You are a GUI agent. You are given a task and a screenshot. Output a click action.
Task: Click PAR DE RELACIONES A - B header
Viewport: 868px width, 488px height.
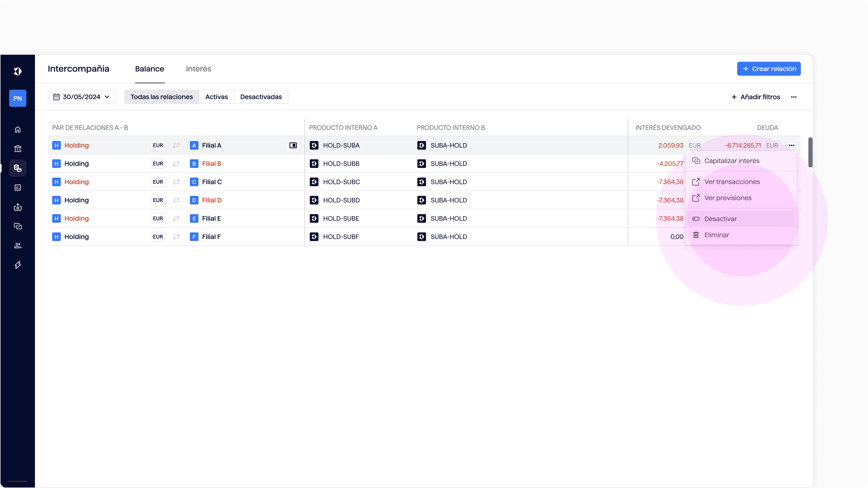tap(90, 128)
